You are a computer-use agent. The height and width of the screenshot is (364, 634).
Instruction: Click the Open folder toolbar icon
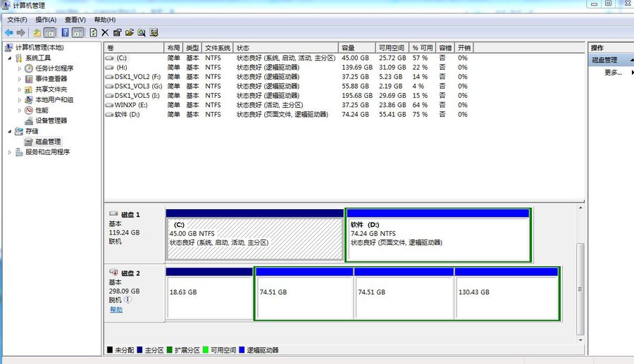(130, 32)
